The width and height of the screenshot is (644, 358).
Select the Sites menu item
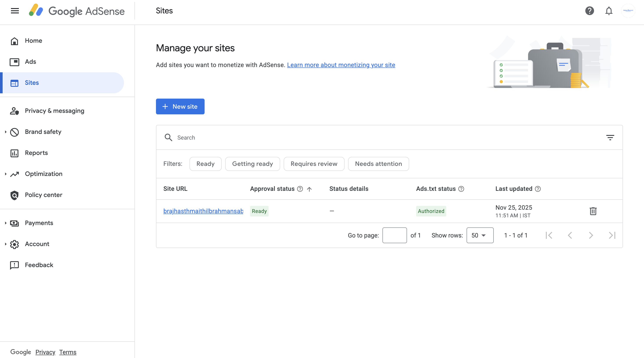coord(32,83)
